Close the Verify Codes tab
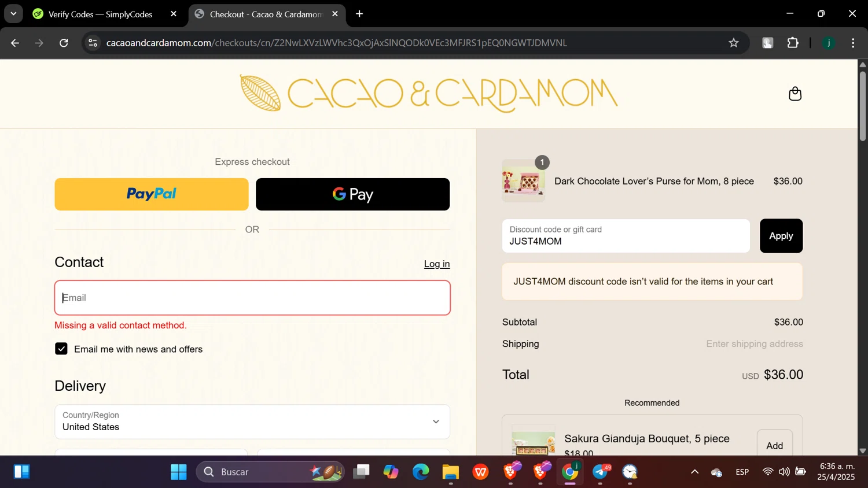Viewport: 868px width, 488px height. pyautogui.click(x=174, y=14)
